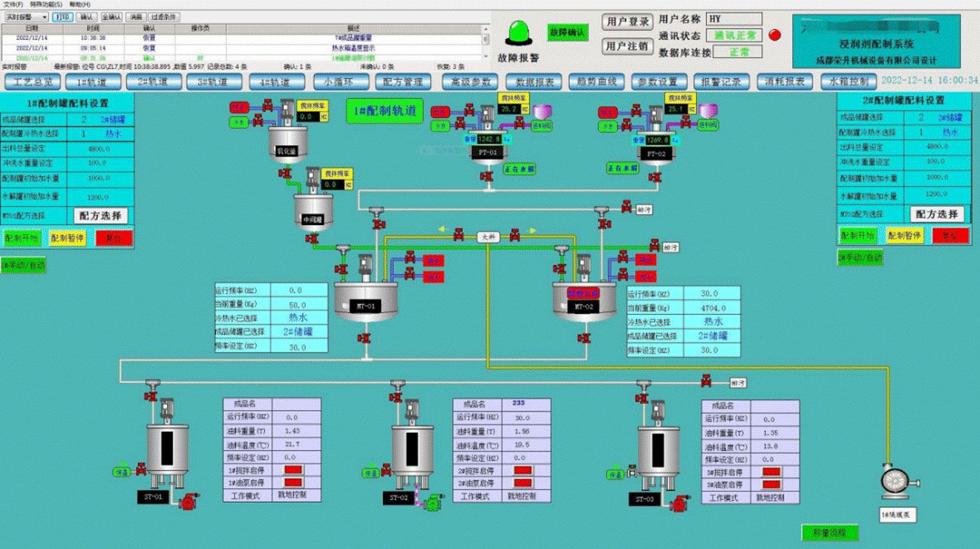
Task: Toggle the left 1#手动/自动 mode button
Action: [23, 265]
